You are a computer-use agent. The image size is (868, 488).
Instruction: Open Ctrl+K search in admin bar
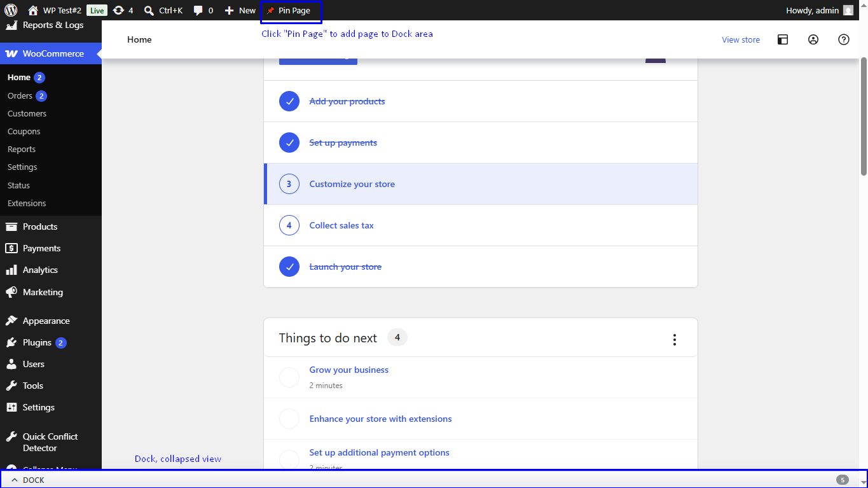pyautogui.click(x=163, y=10)
